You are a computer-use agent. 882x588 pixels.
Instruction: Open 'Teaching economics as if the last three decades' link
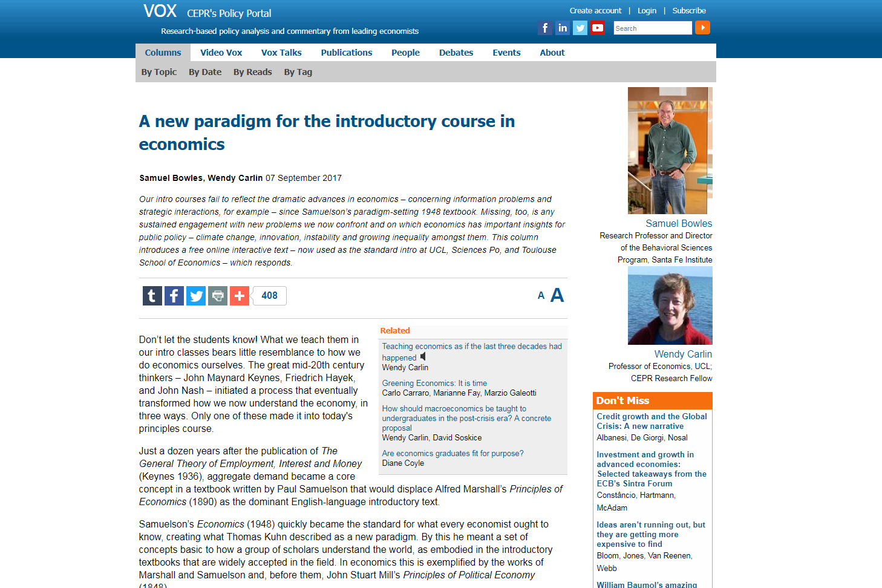point(472,352)
